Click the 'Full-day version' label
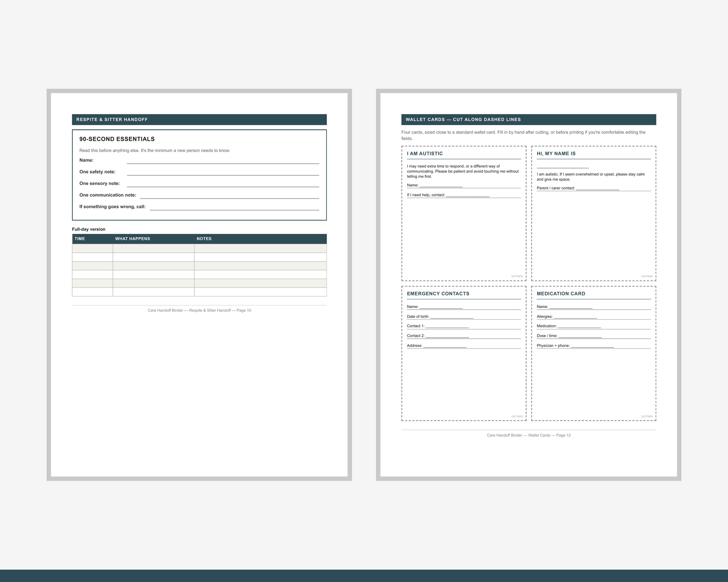 [88, 229]
